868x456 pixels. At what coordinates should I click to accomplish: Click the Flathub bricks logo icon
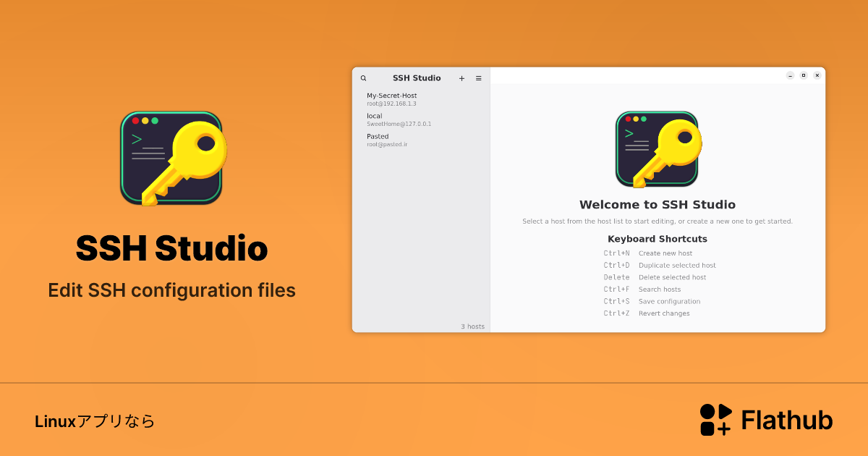point(715,419)
